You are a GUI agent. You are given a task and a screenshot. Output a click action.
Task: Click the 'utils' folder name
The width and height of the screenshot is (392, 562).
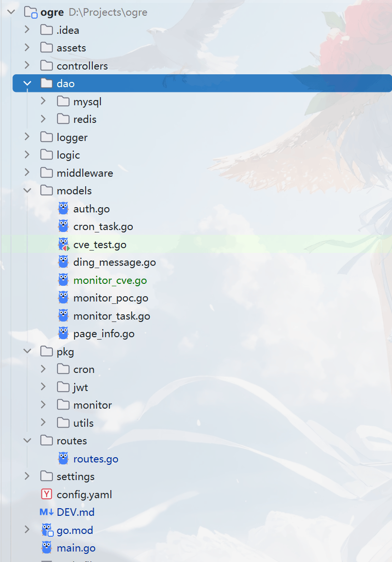(83, 423)
